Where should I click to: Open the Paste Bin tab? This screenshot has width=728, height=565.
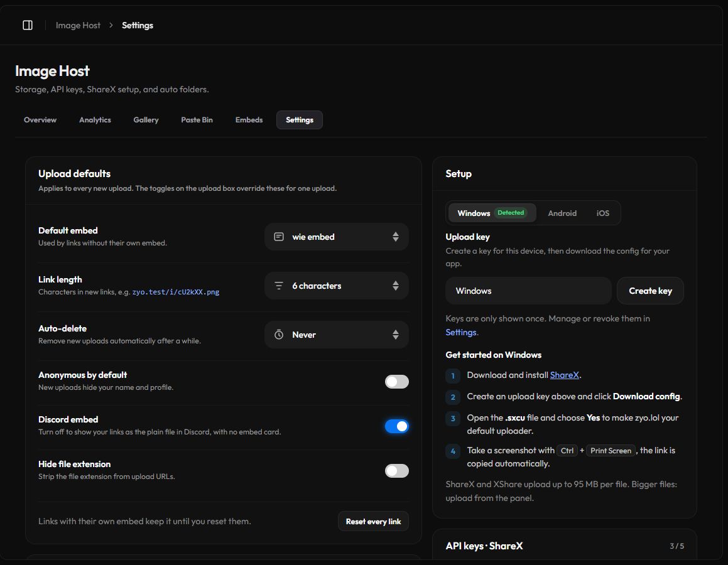197,120
